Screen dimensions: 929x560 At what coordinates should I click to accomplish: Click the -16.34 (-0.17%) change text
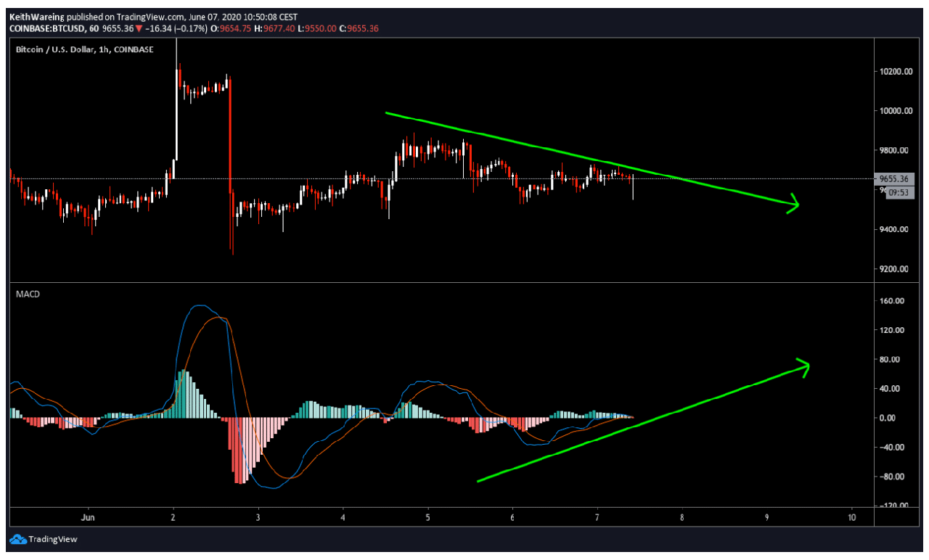tap(176, 28)
